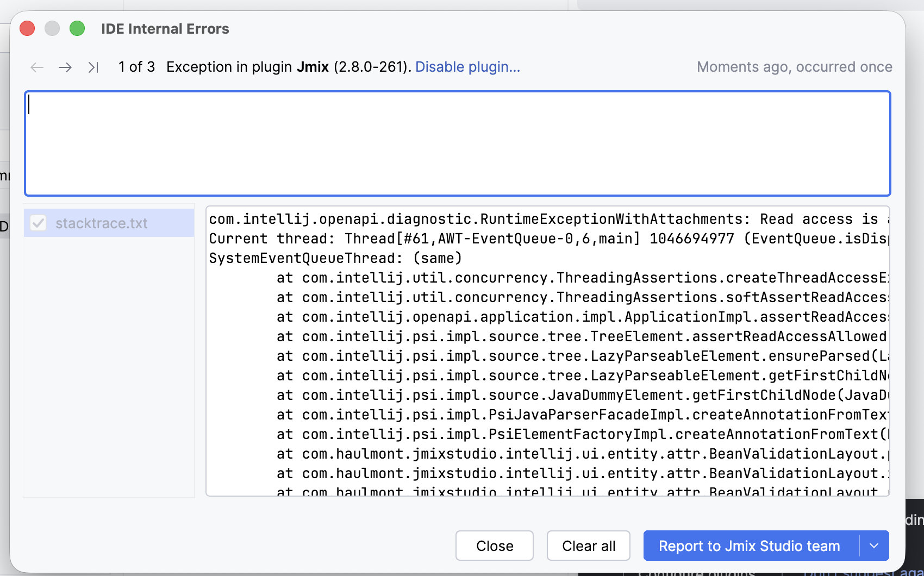Jump to the last error in list

pyautogui.click(x=93, y=67)
